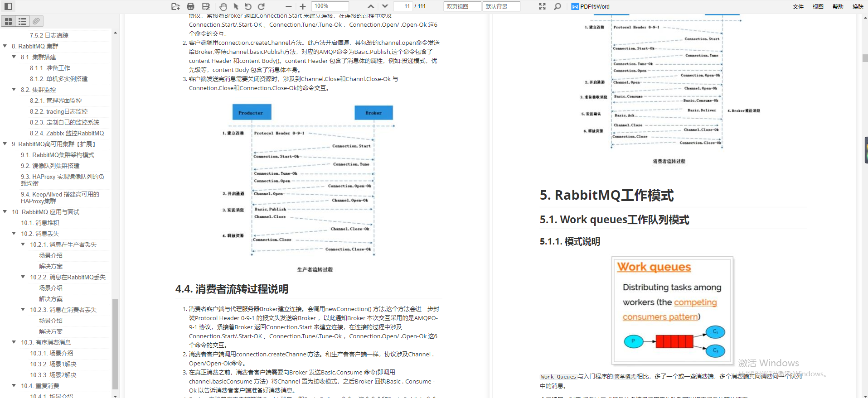This screenshot has height=398, width=868.
Task: Switch to outline list view in sidebar
Action: (x=22, y=21)
